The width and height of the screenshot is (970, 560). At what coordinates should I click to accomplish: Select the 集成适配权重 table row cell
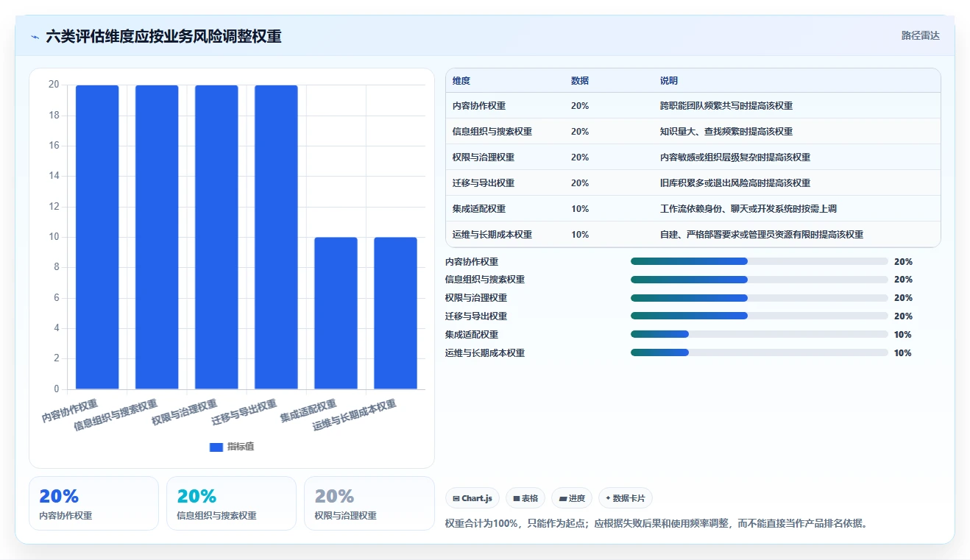(x=479, y=209)
